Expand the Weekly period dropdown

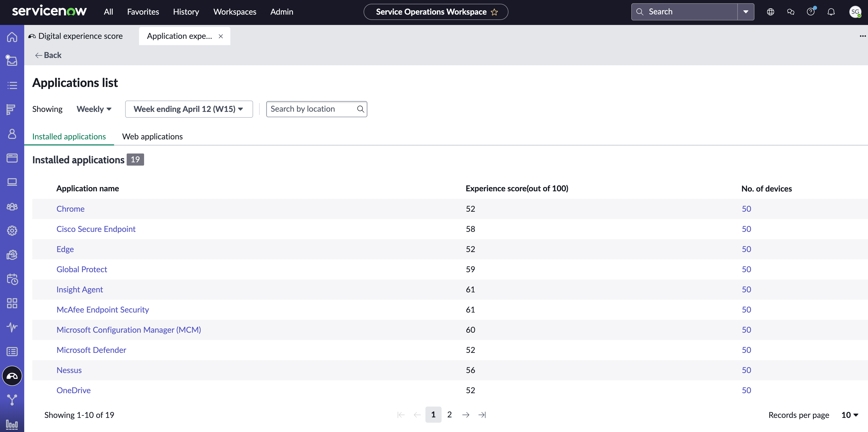click(x=94, y=109)
